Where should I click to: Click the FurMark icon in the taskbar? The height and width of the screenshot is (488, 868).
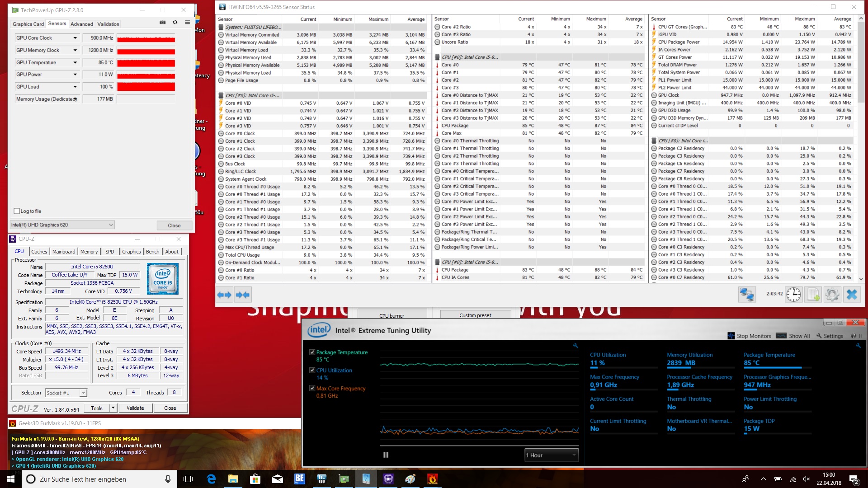point(432,479)
